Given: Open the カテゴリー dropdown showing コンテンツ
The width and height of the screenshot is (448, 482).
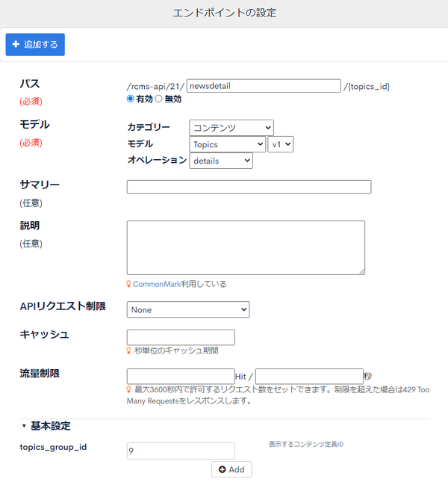Looking at the screenshot, I should coord(231,128).
